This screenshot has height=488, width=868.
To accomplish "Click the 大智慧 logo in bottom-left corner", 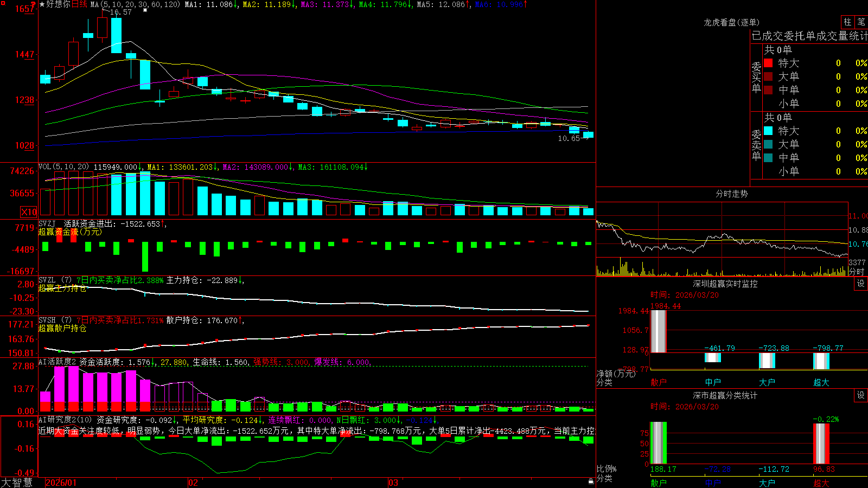I will (17, 483).
